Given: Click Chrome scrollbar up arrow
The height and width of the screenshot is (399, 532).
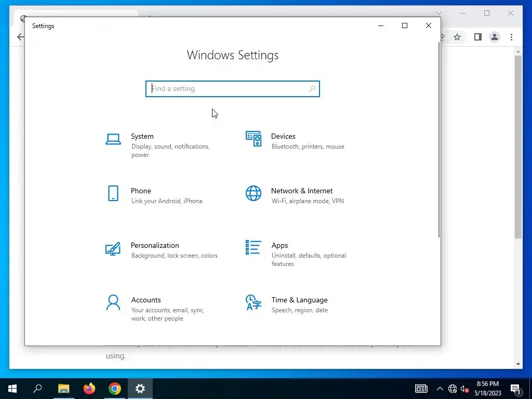Looking at the screenshot, I should click(518, 51).
